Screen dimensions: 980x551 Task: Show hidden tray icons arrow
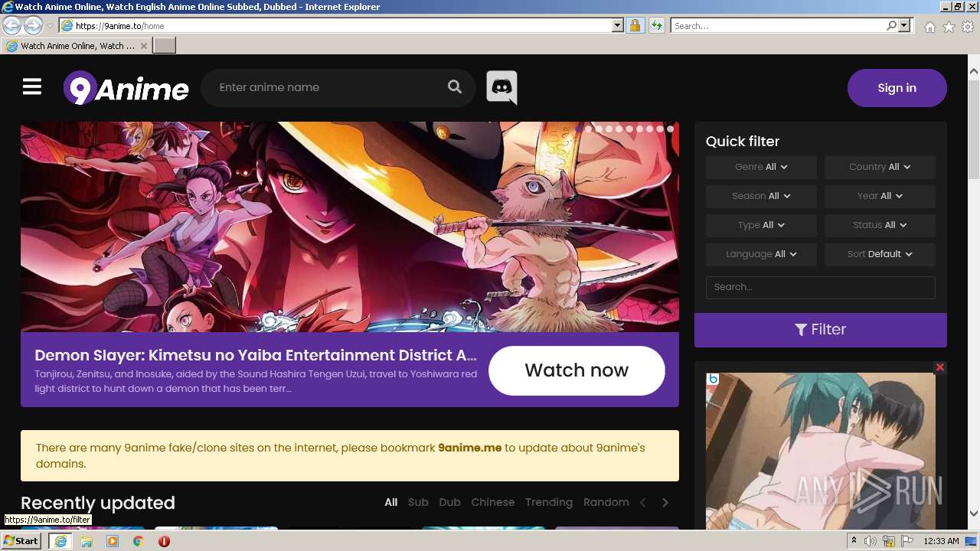coord(854,541)
